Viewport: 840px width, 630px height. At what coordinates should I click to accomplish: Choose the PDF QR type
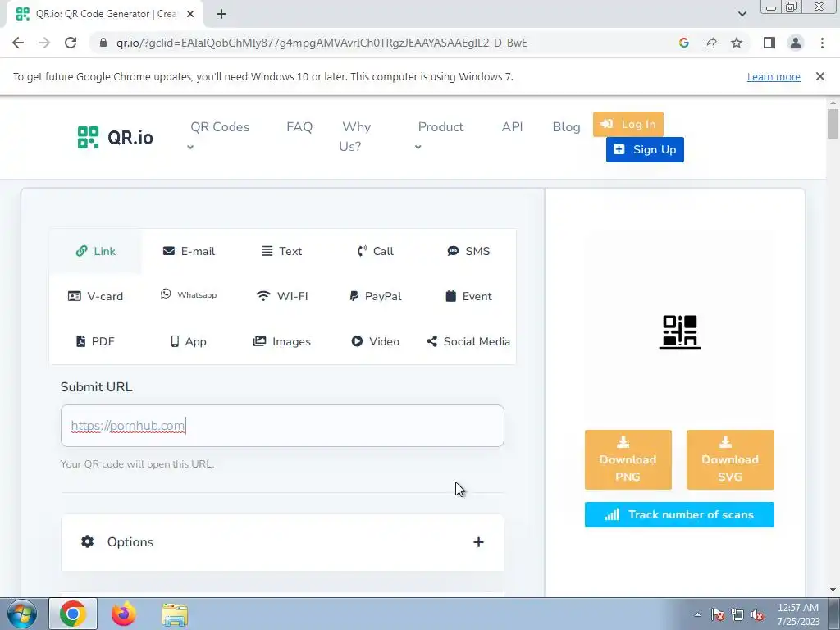pos(95,341)
